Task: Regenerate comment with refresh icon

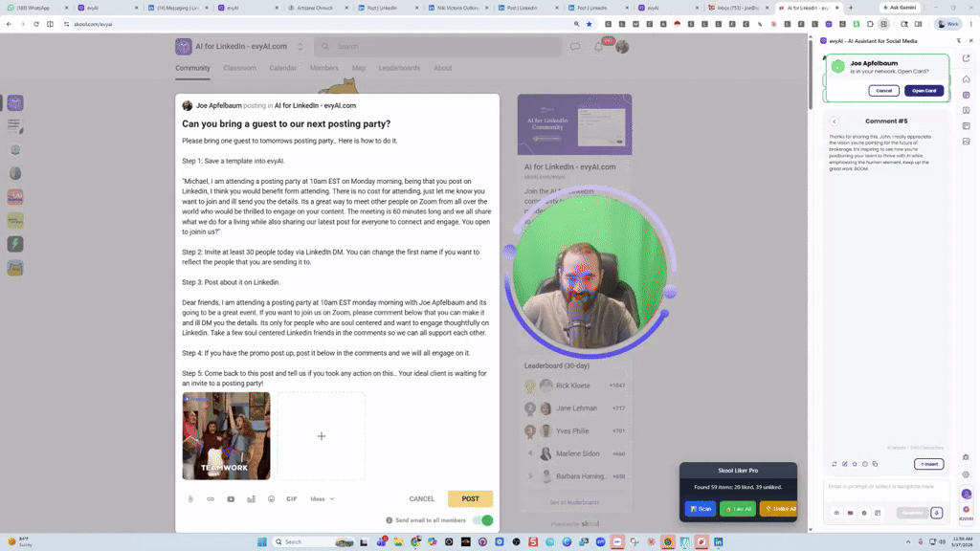Action: 835,464
